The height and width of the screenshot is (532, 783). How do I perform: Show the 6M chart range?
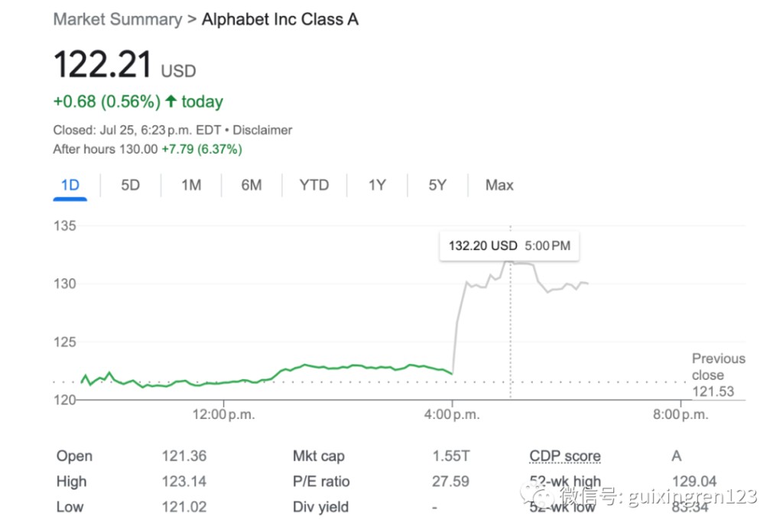click(252, 185)
